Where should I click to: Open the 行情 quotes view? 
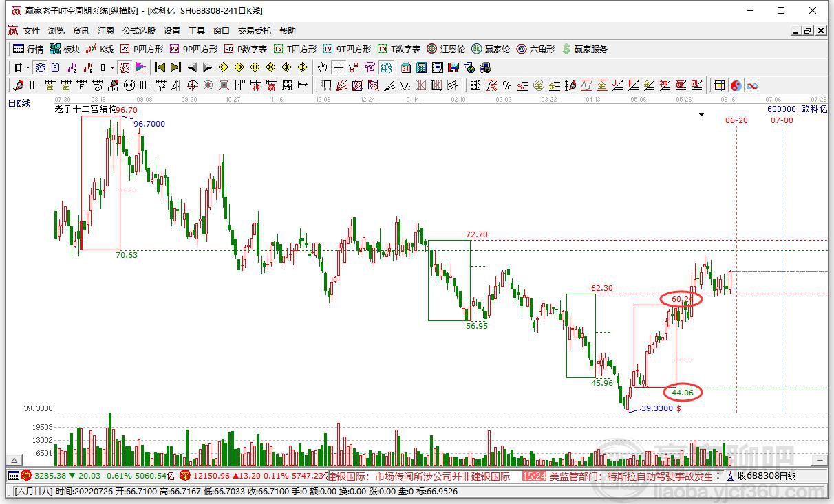pos(28,49)
